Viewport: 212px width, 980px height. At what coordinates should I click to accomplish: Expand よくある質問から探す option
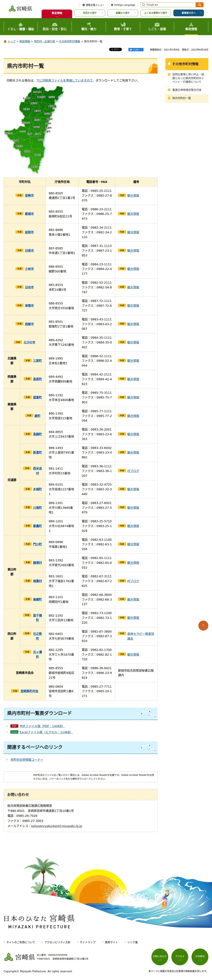click(156, 13)
